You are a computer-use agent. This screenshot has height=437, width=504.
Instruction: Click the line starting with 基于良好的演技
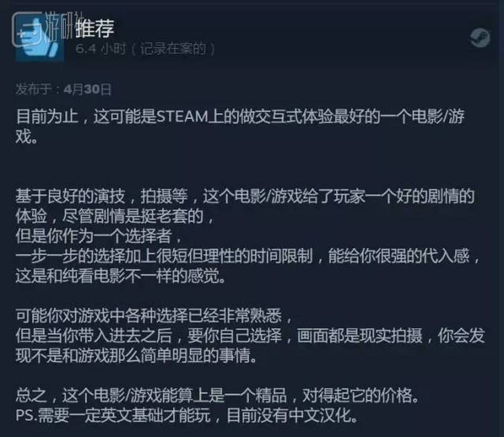245,196
